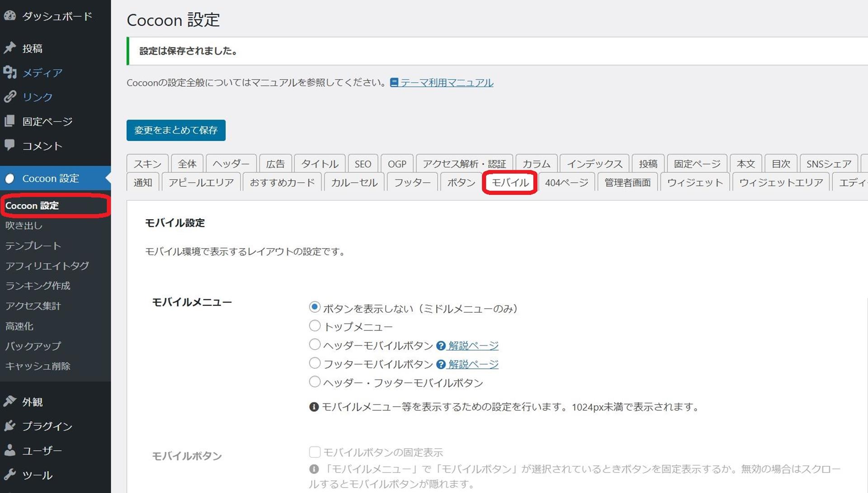
Task: Click help icon next to ヘッダーモバイルボタン
Action: click(x=441, y=346)
